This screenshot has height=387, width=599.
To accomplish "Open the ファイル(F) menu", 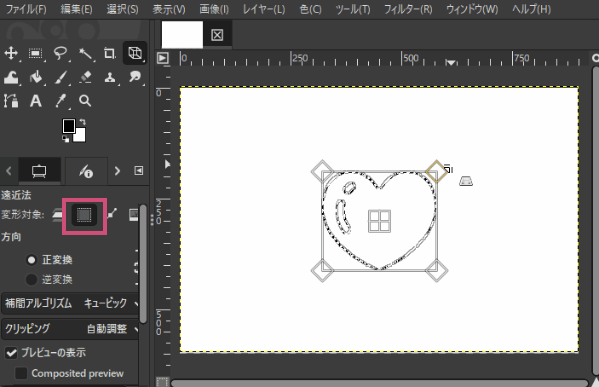I will (26, 9).
